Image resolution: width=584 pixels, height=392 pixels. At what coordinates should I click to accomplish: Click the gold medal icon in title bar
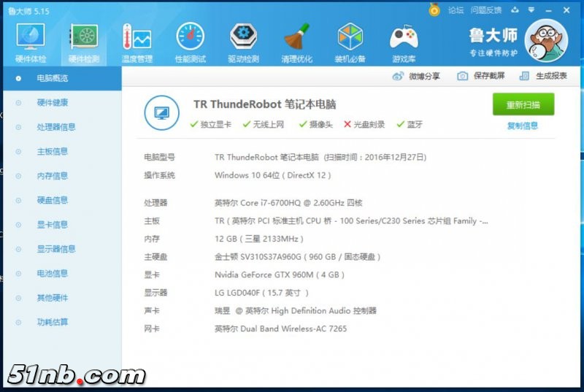click(x=435, y=10)
